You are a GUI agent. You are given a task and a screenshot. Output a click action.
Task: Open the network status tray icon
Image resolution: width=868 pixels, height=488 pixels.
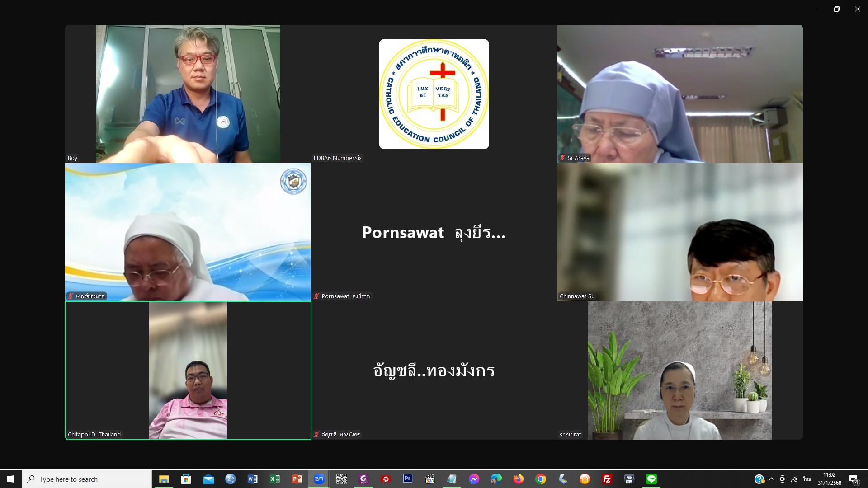point(794,479)
